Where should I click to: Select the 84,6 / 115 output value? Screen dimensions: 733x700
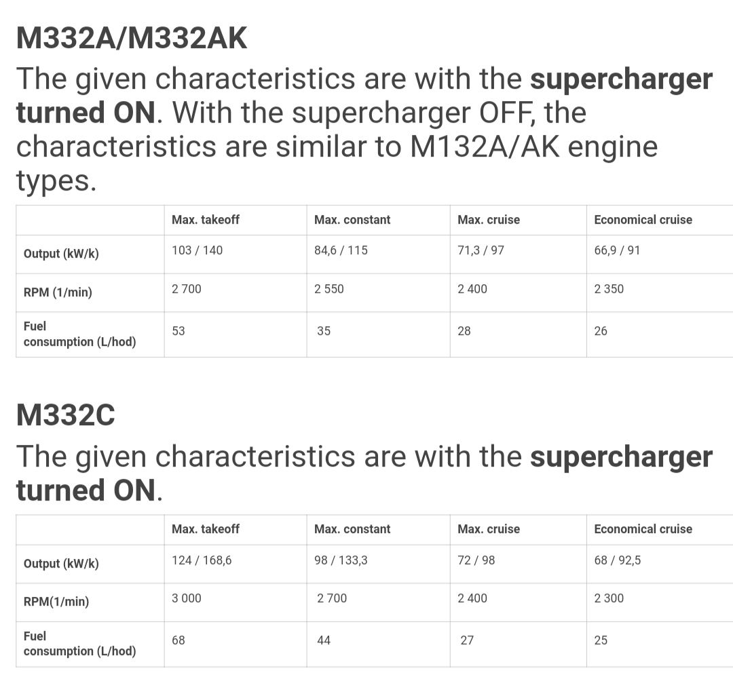coord(341,250)
